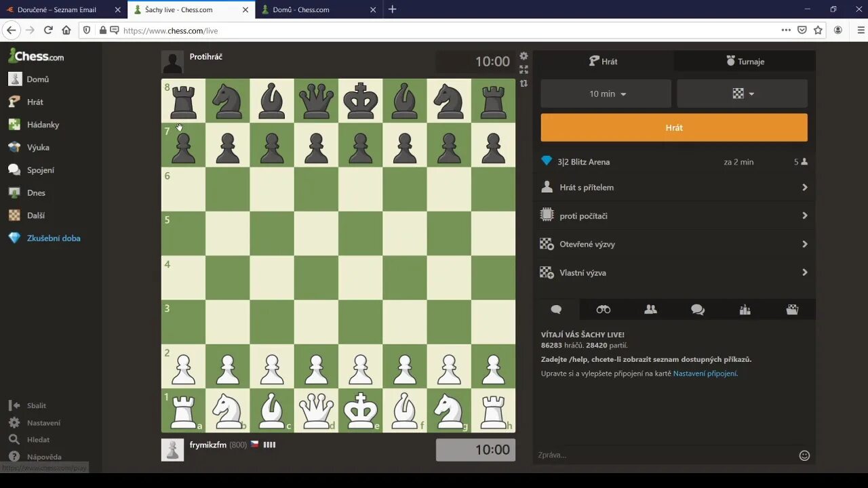Open Nápověda help in sidebar
This screenshot has height=488, width=868.
(35, 457)
